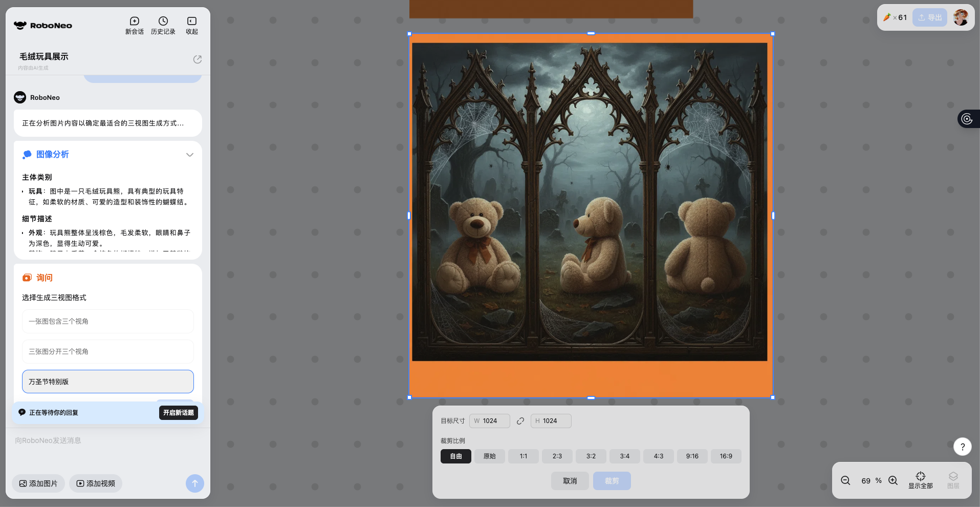Select the 1:1 crop ratio
Viewport: 980px width, 507px height.
(x=523, y=456)
